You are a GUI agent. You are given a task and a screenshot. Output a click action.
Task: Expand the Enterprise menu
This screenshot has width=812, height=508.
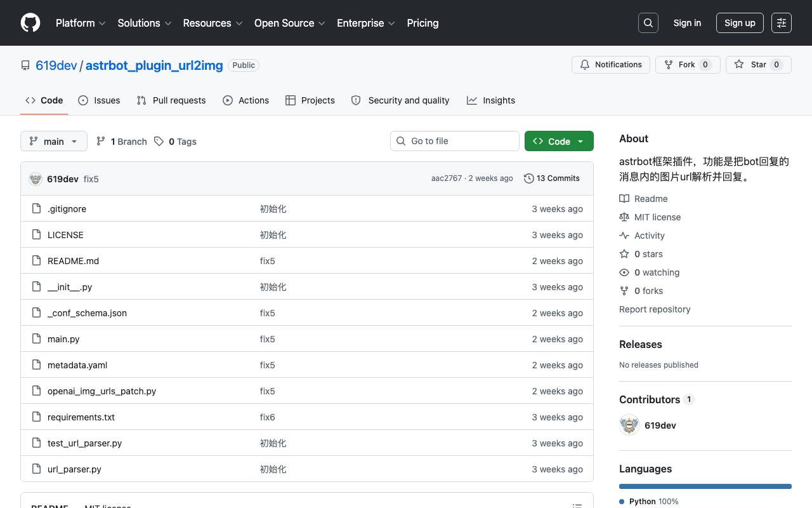pyautogui.click(x=366, y=23)
